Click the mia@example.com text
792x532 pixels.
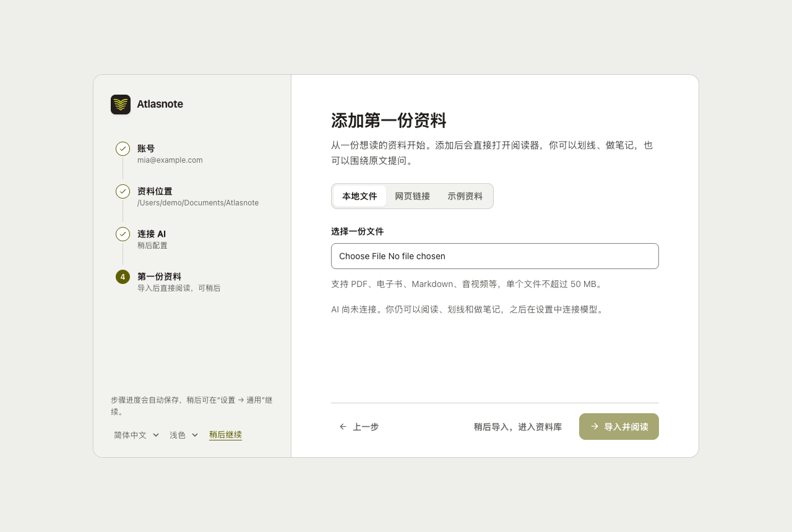point(170,160)
